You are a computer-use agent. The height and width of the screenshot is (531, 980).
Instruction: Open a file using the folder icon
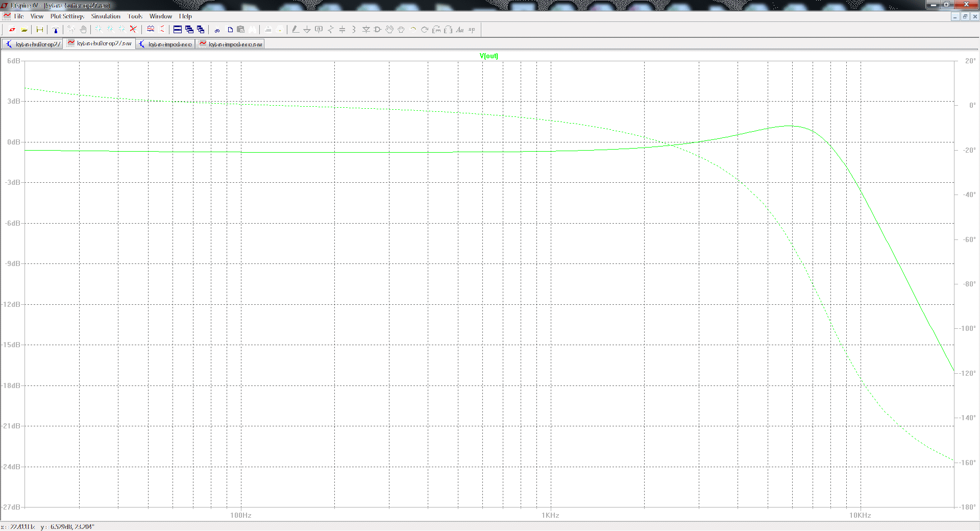click(x=24, y=30)
